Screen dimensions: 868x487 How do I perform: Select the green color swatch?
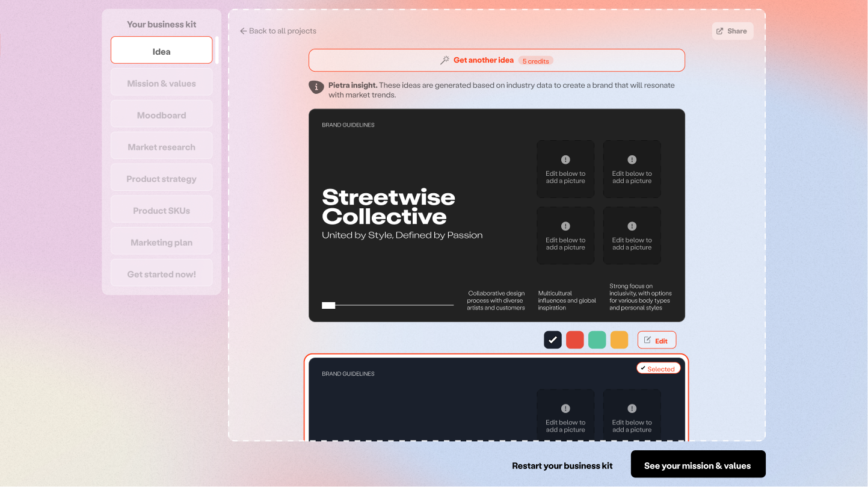click(597, 340)
